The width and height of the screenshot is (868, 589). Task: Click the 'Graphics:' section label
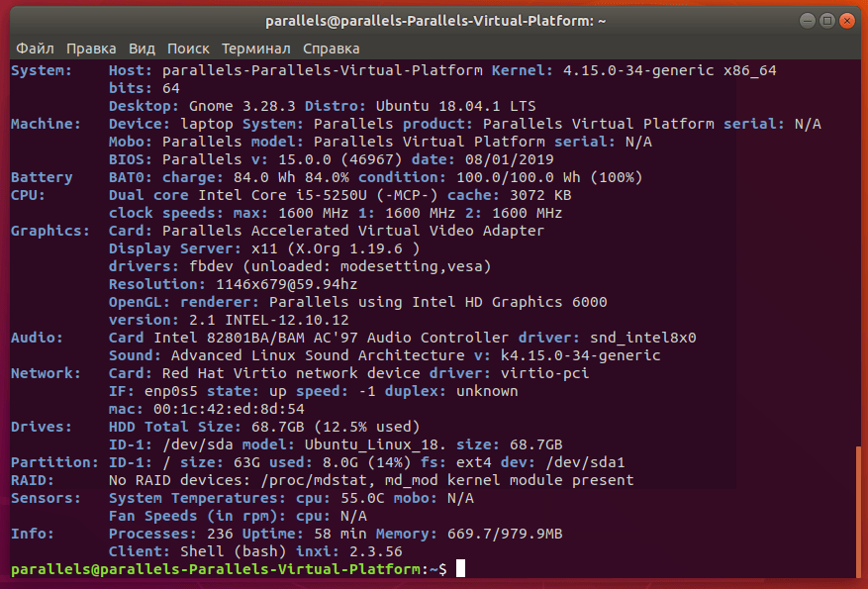coord(50,231)
